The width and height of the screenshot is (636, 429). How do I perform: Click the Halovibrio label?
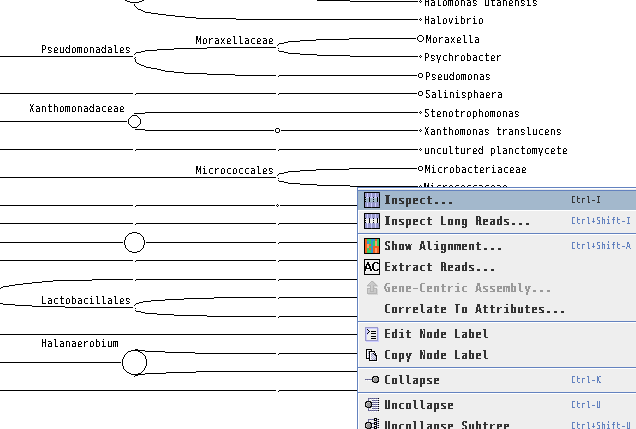(454, 20)
